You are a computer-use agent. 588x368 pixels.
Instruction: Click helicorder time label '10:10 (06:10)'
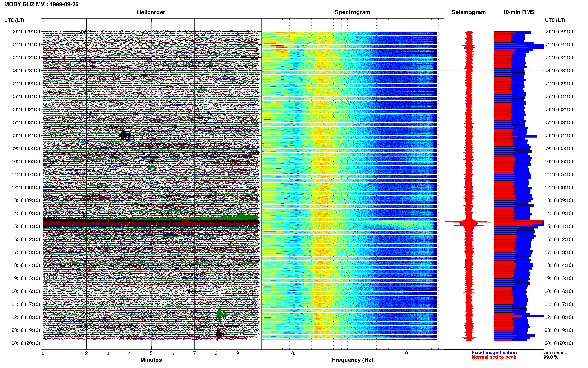26,161
